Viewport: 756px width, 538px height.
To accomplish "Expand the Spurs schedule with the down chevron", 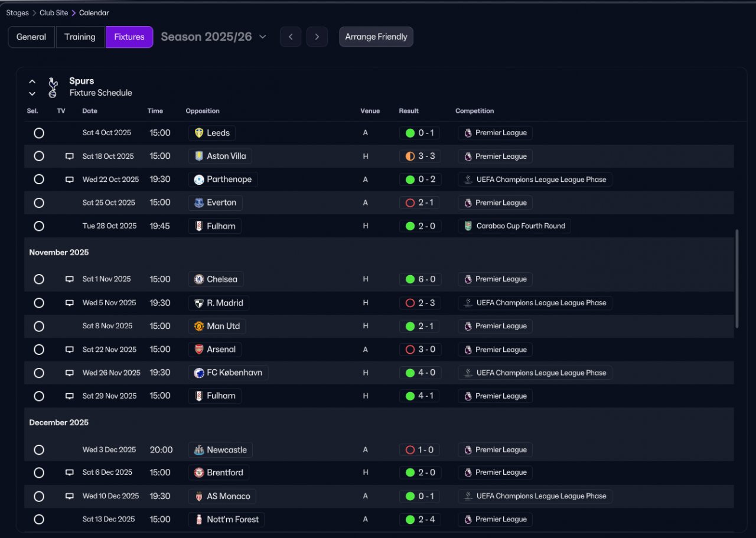I will point(32,94).
